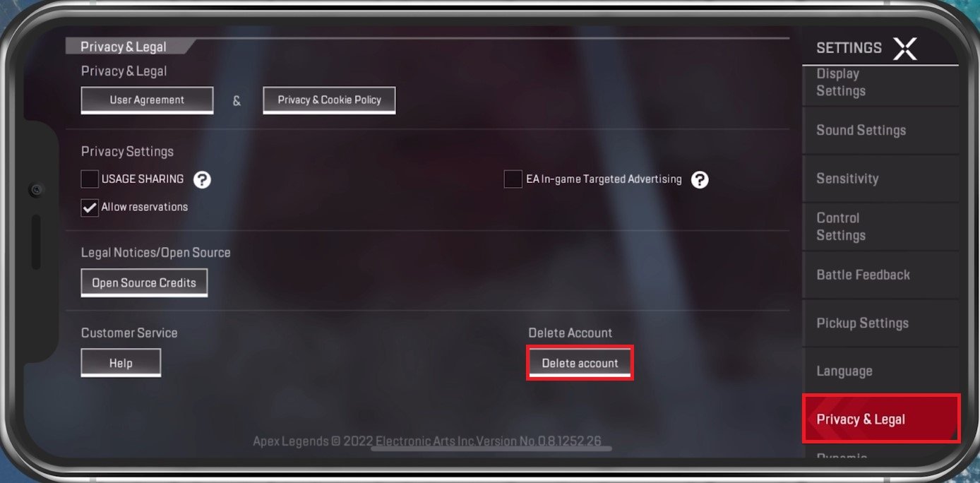Close settings with the X icon
Screen dimensions: 980x483
pos(904,48)
